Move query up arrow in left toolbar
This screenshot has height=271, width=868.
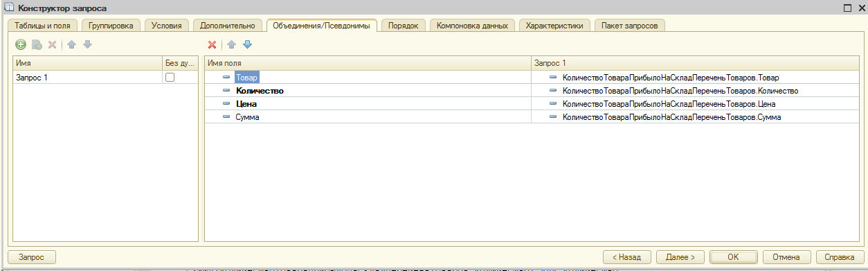(71, 44)
